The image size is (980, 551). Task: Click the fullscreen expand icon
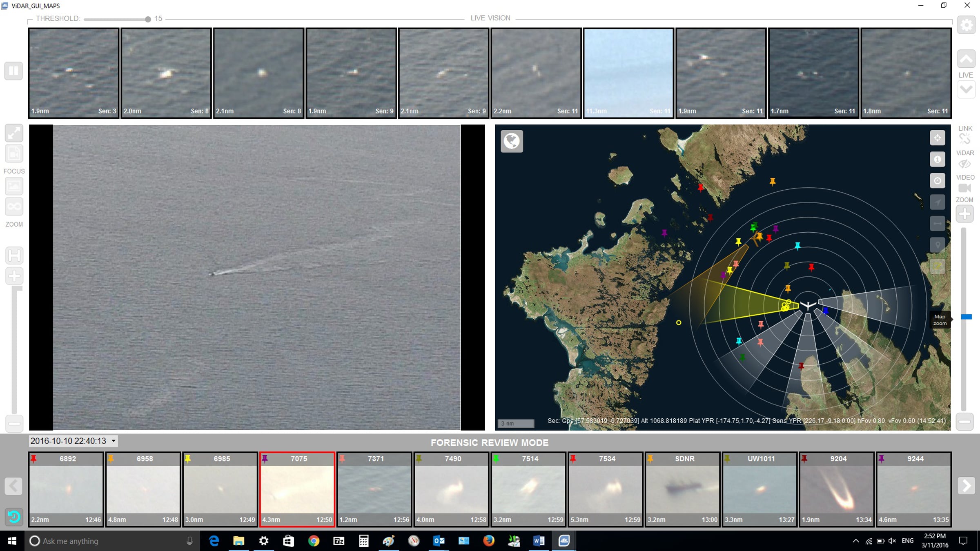14,133
